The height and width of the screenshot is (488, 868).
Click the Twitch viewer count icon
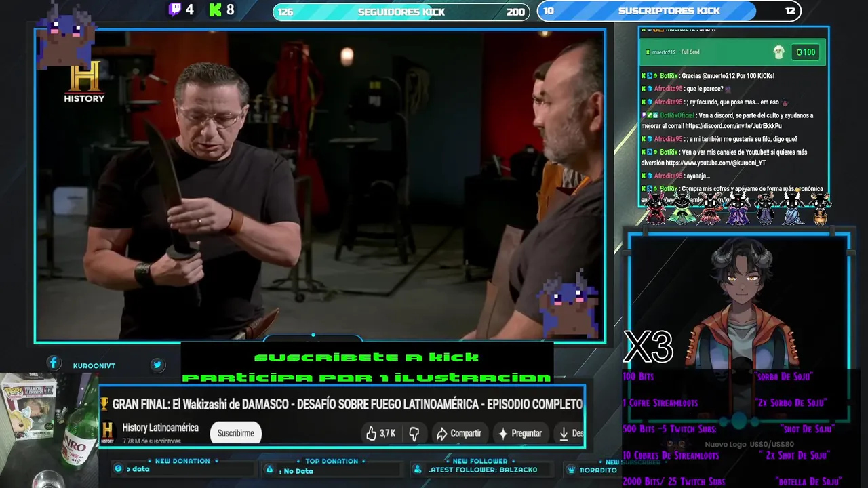coord(175,9)
